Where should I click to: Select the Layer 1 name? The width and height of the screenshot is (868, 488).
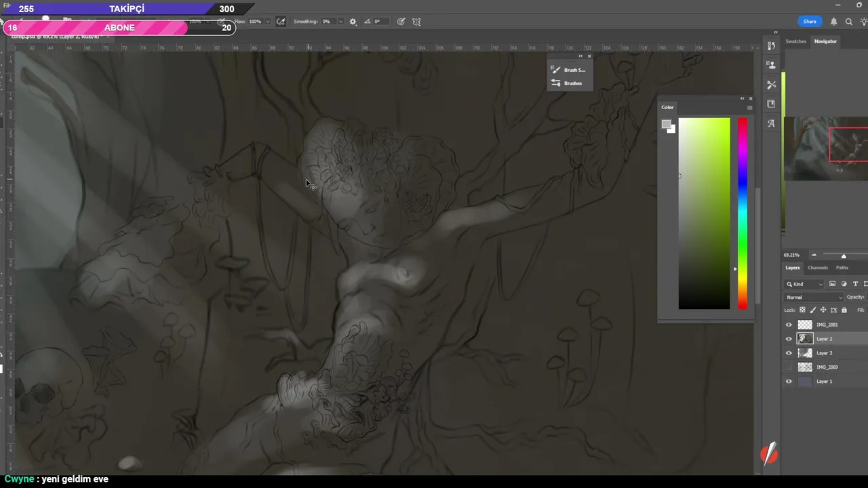824,382
